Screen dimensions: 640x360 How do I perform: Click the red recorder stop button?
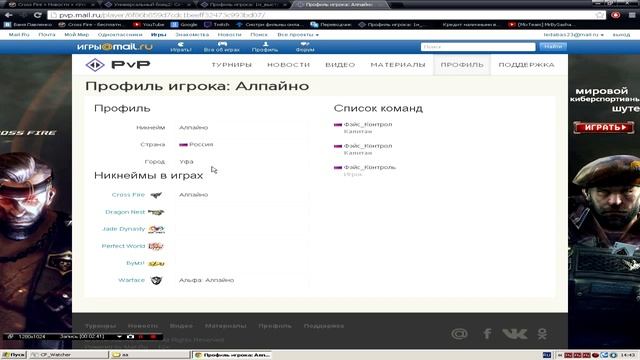153,337
